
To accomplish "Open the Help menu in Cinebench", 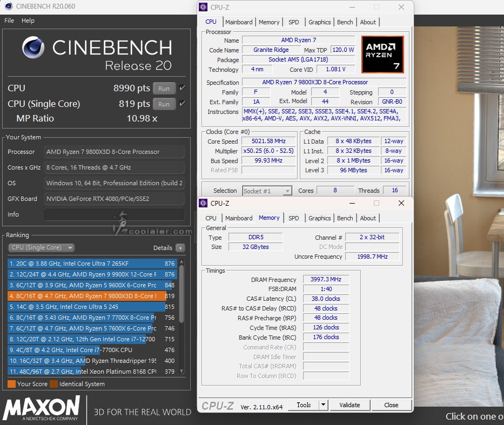I will click(x=28, y=21).
